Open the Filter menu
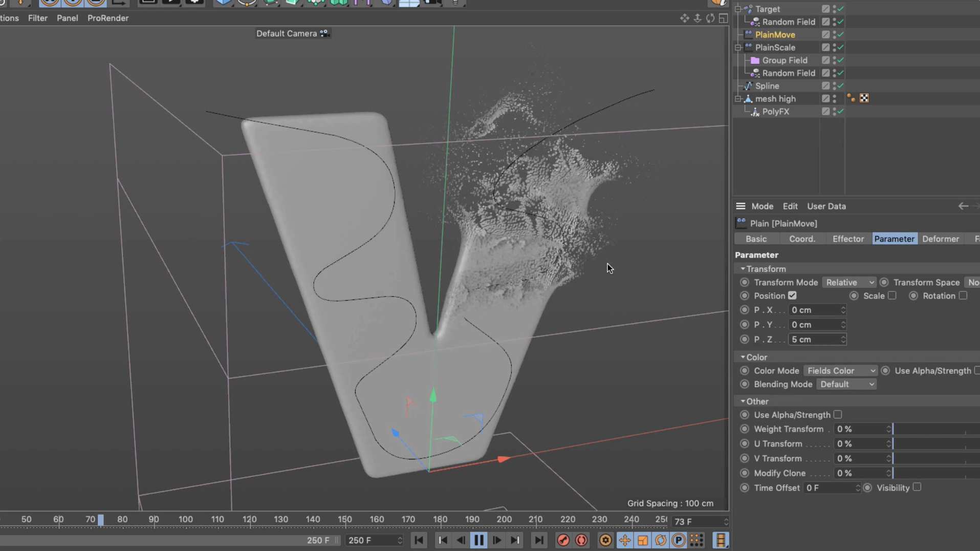 [x=37, y=18]
